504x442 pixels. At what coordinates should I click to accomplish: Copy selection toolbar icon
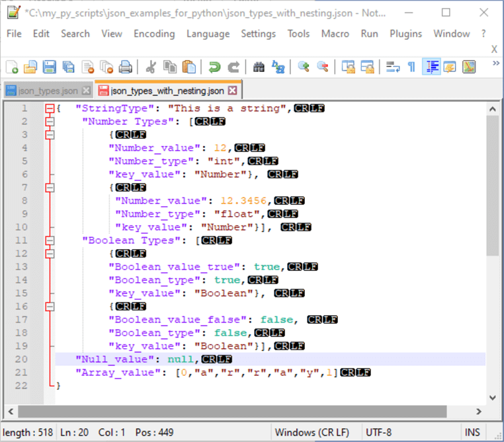click(170, 67)
